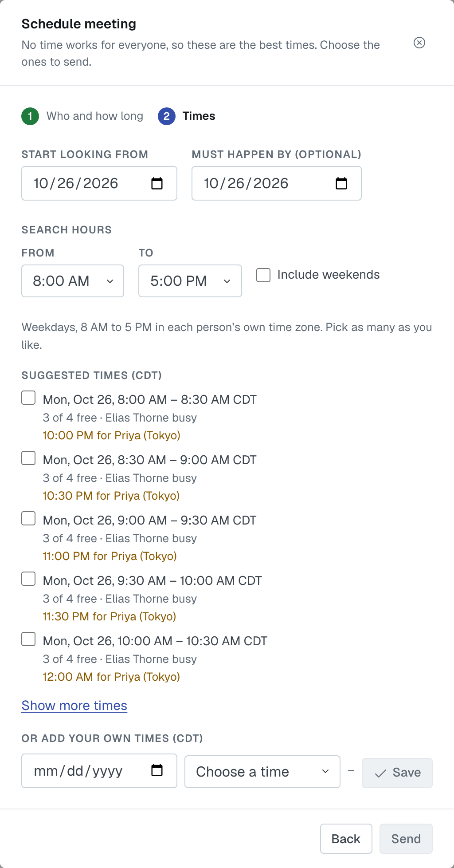Switch to Who and how long step
The height and width of the screenshot is (868, 454).
[95, 116]
